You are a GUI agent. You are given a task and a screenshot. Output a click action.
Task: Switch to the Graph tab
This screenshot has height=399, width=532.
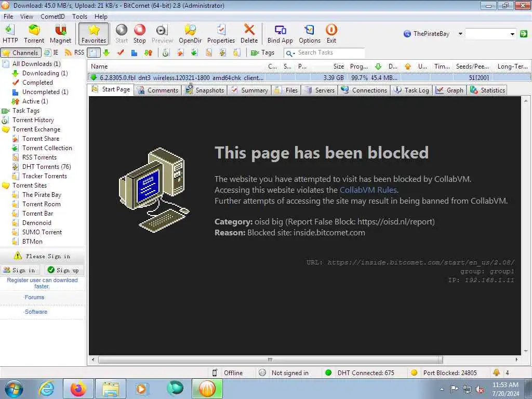click(449, 90)
